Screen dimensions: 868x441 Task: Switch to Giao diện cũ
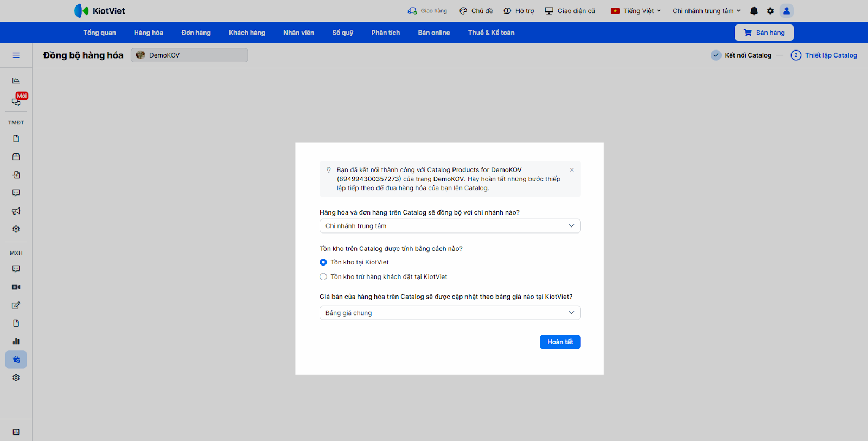570,11
